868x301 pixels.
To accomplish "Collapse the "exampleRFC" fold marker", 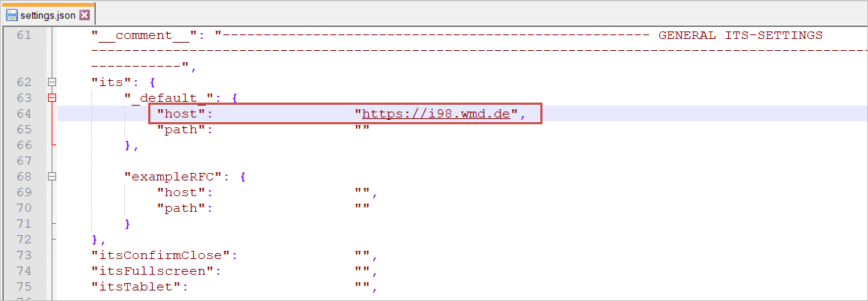I will pyautogui.click(x=52, y=177).
